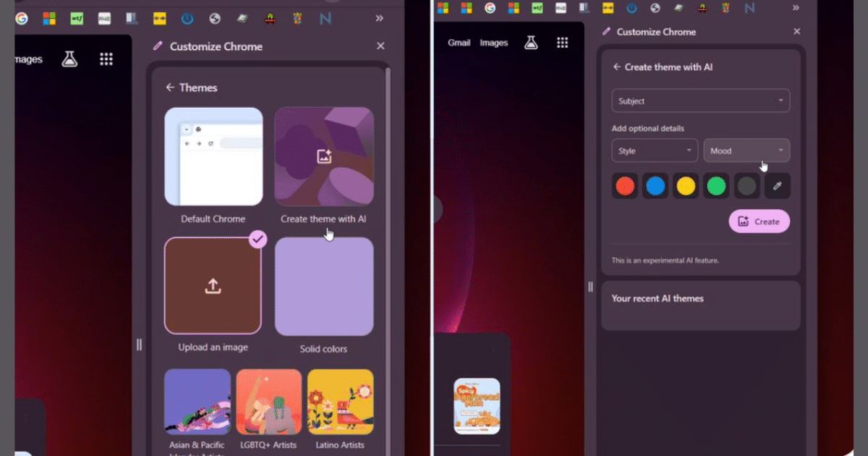The width and height of the screenshot is (868, 456).
Task: Open Google bookmark in right window's bookmarks bar
Action: (490, 8)
